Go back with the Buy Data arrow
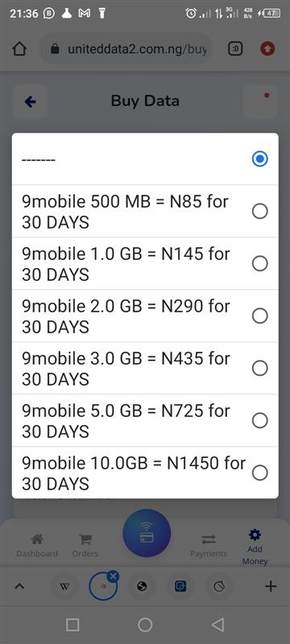Screen dimensions: 290x644 pyautogui.click(x=30, y=102)
